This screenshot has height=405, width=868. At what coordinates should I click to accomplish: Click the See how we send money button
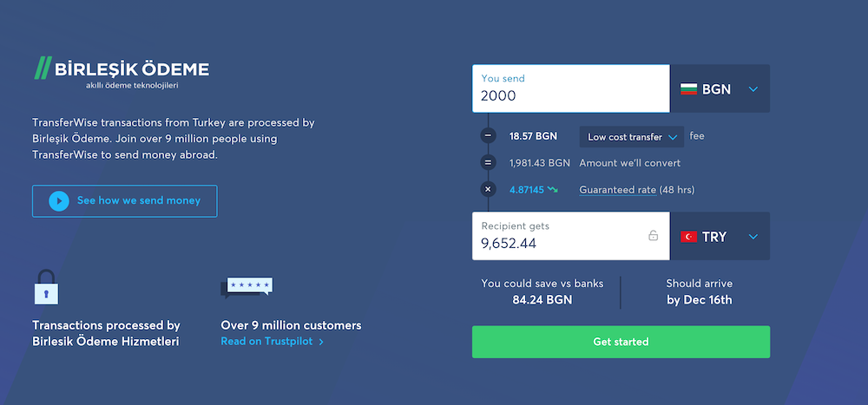pyautogui.click(x=124, y=201)
